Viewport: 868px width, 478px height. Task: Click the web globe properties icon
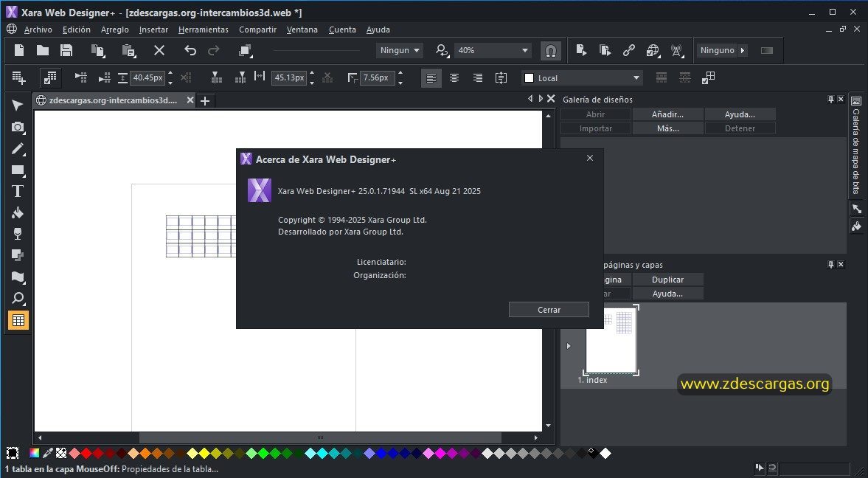click(653, 50)
